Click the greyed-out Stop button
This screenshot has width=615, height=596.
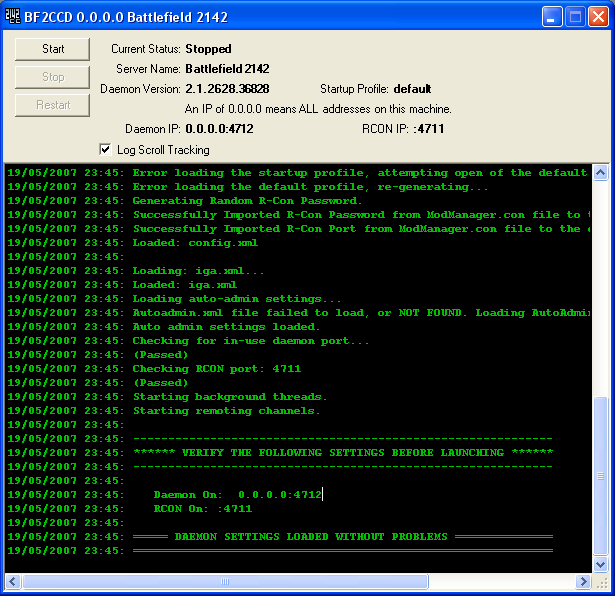point(53,77)
